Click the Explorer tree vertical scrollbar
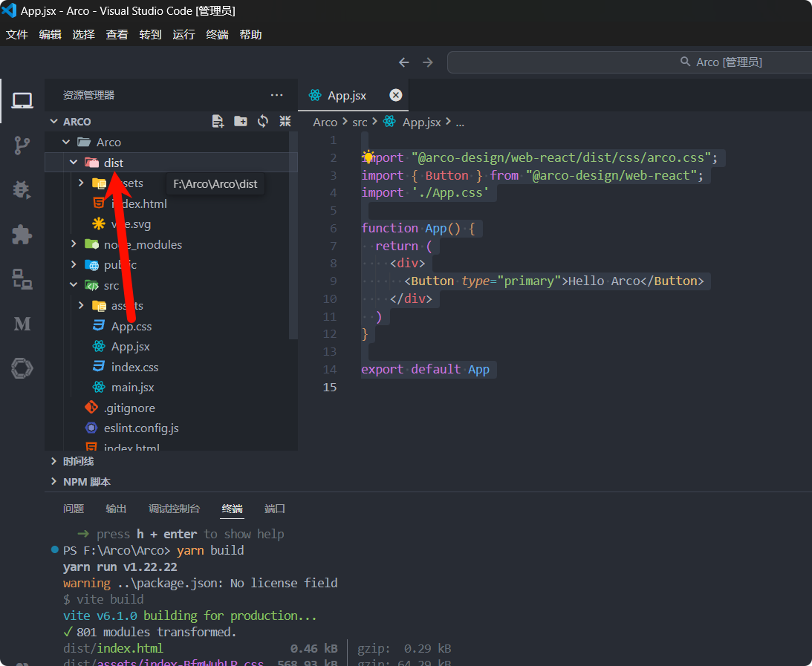812x666 pixels. click(293, 235)
